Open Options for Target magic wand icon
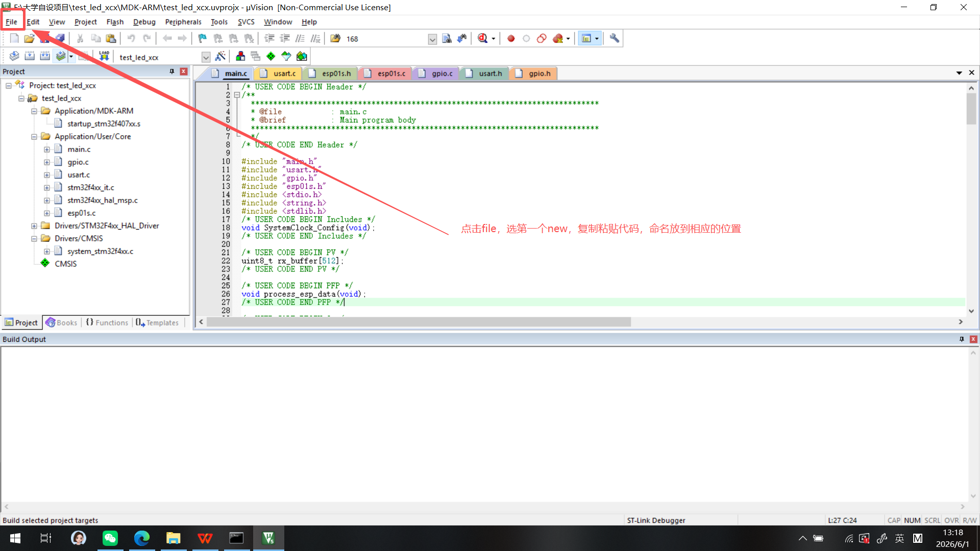 [x=220, y=56]
